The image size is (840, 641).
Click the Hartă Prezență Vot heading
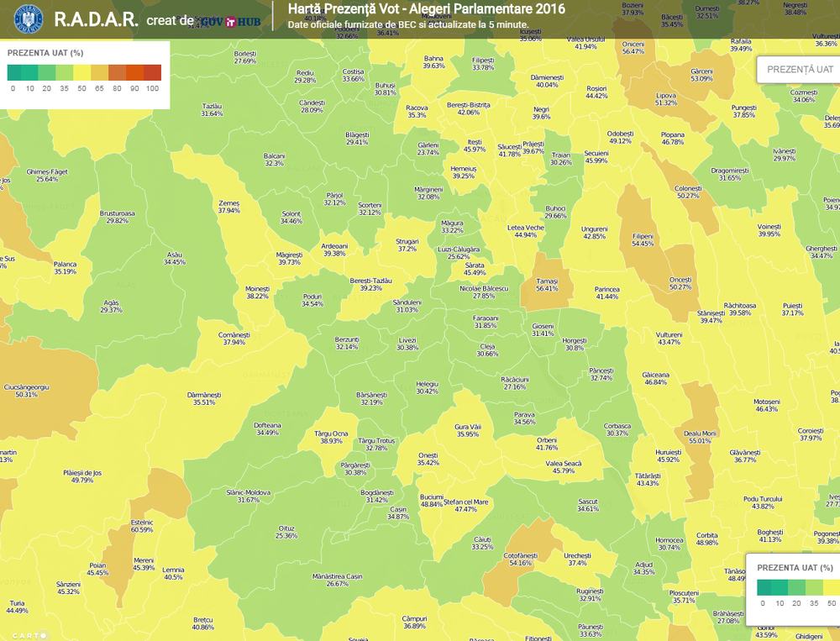[426, 9]
